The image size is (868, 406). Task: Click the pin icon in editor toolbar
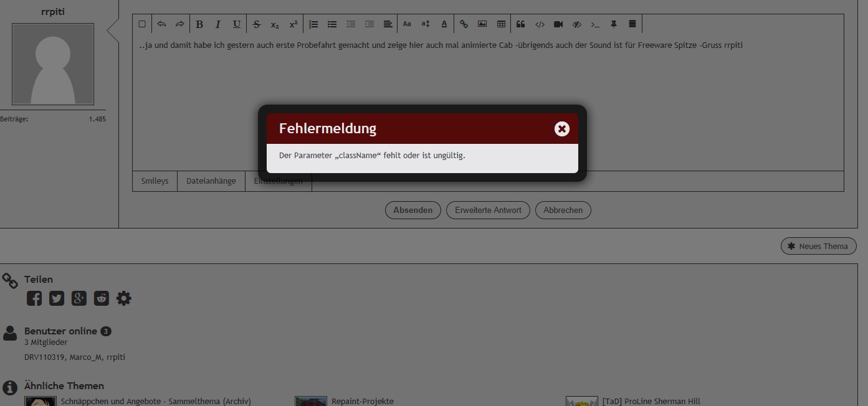pyautogui.click(x=614, y=24)
